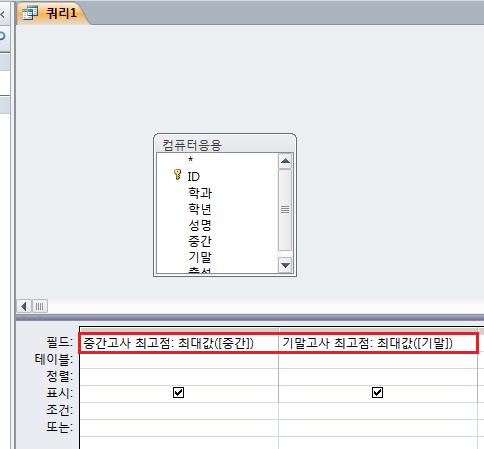Viewport: 484px width, 449px height.
Task: Select the 성명 field in table list
Action: pos(200,225)
